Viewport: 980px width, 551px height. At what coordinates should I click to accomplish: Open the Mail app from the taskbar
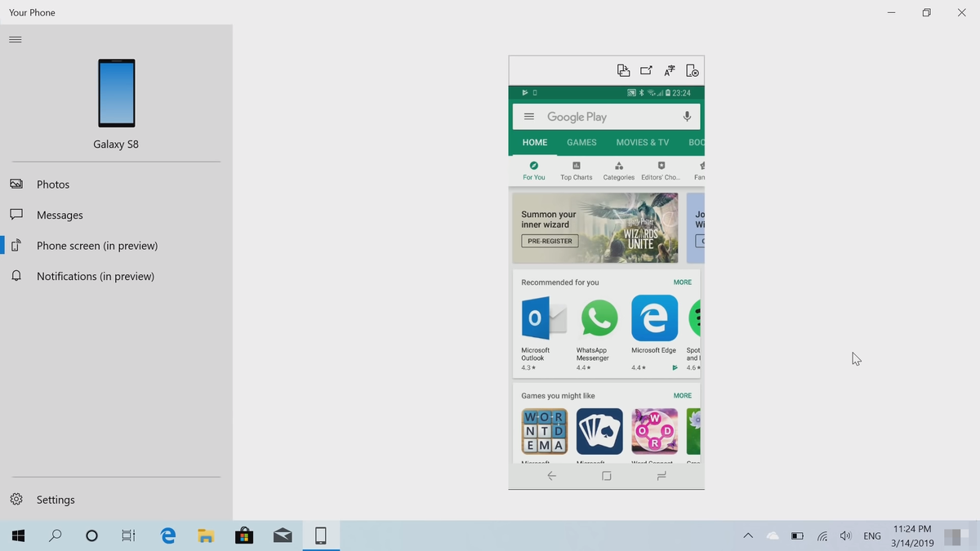click(283, 535)
